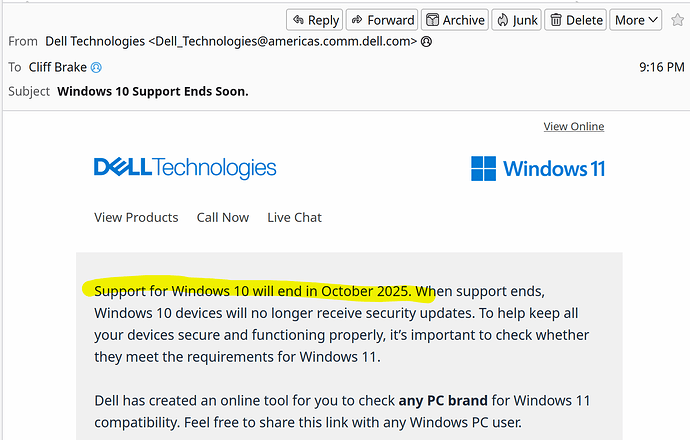
Task: Click the contact icon beside the Dell sender address
Action: tap(427, 42)
